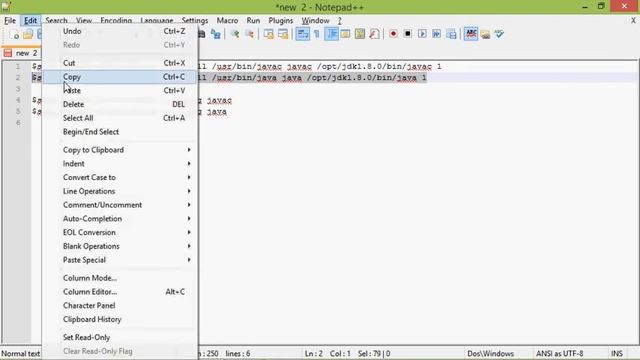Click the Replace toolbar icon
Screen dimensions: 640x360
click(216, 34)
